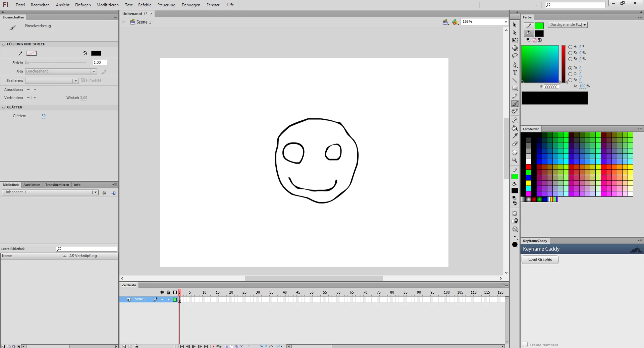Click the play button in timeline
Viewport: 644px width, 348px height.
coord(194,346)
